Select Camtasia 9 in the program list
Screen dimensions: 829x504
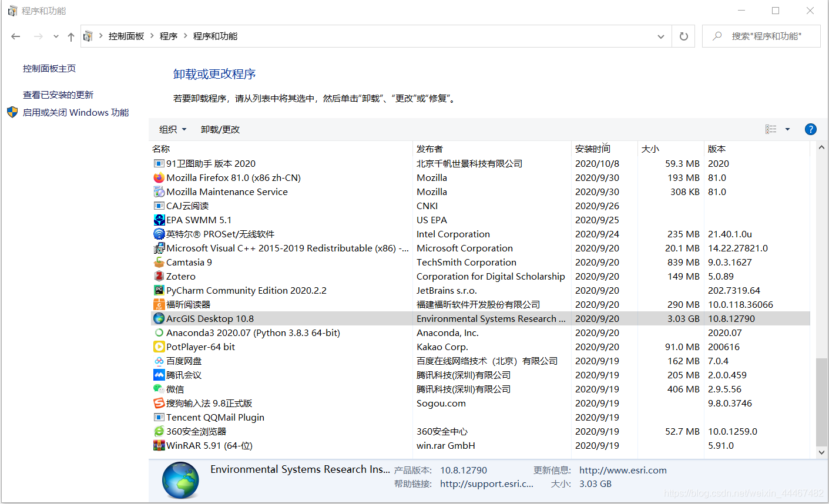tap(189, 262)
